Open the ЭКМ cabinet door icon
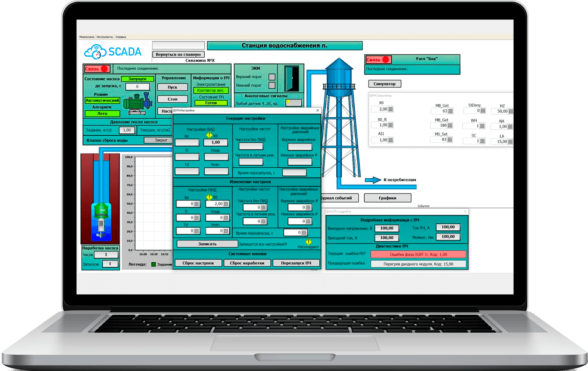This screenshot has width=588, height=371. [291, 79]
